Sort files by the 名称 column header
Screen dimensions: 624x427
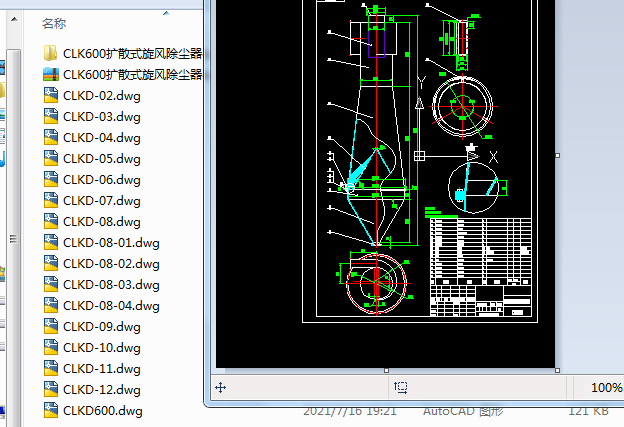click(54, 23)
